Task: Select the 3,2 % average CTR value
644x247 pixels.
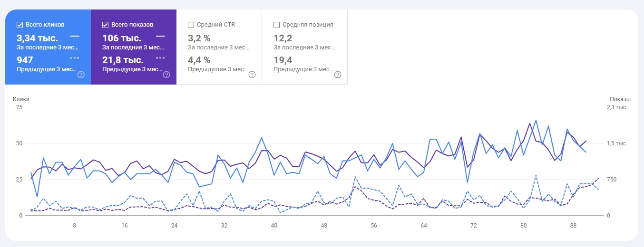Action: (x=199, y=38)
